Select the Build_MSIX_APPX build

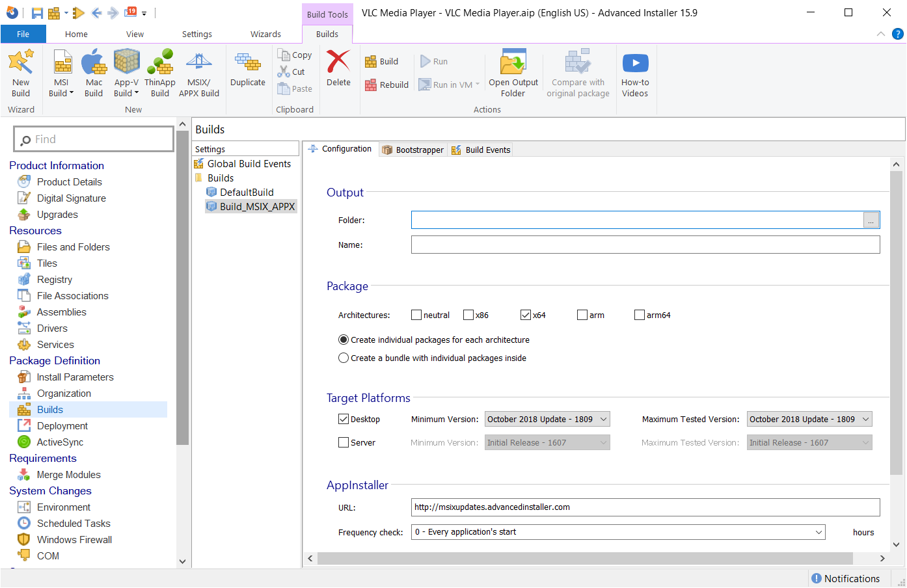coord(251,207)
